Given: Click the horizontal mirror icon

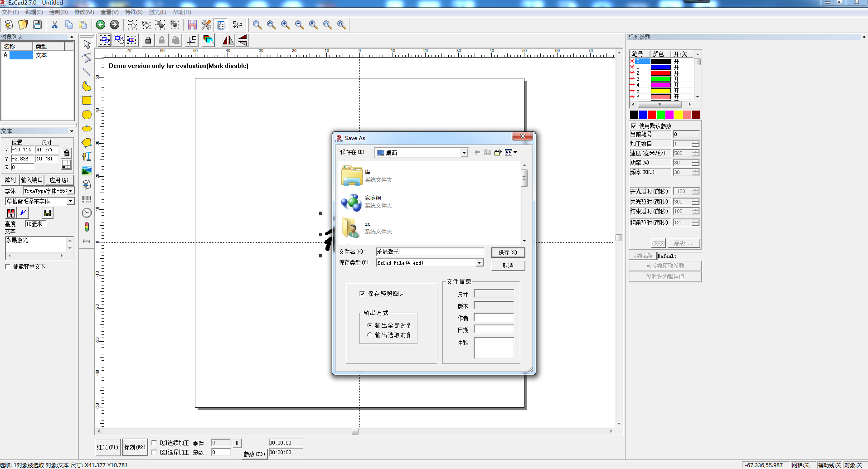Looking at the screenshot, I should (x=228, y=40).
